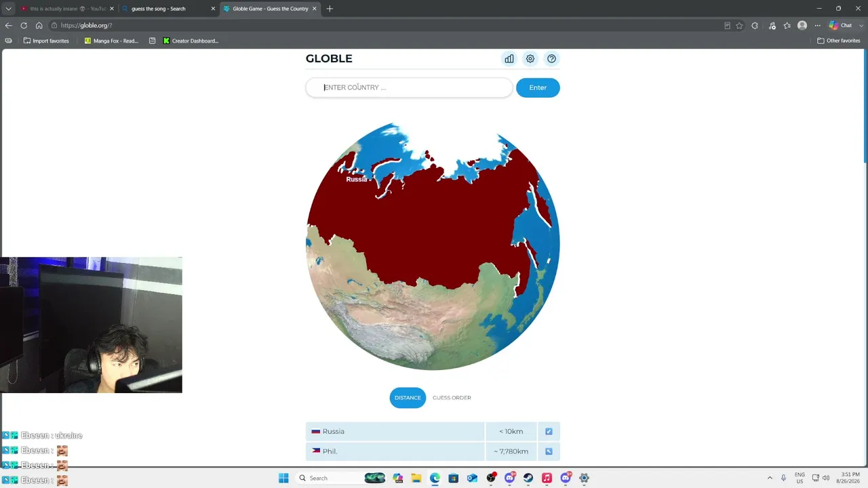Open the Import favorites bookmark
The image size is (868, 488).
click(x=46, y=41)
